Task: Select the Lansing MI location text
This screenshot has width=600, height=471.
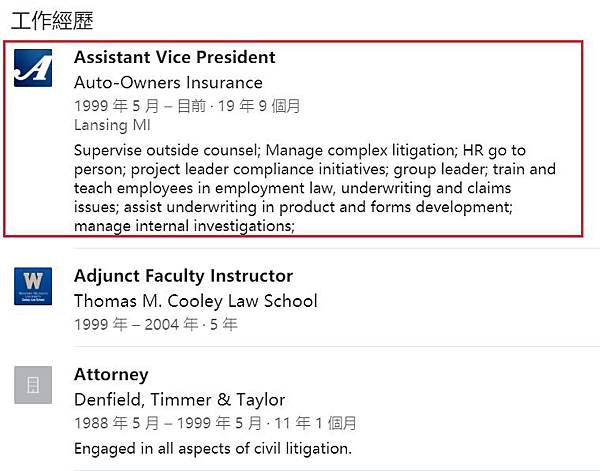Action: tap(112, 125)
